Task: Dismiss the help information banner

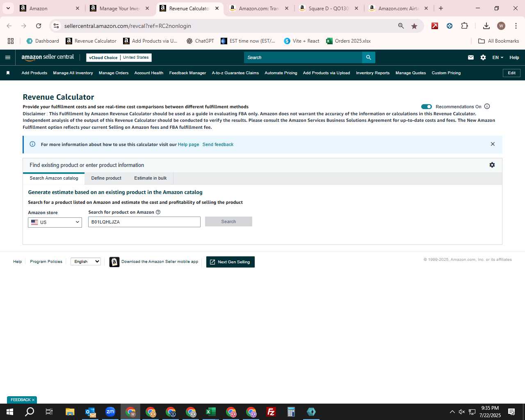Action: [x=493, y=144]
